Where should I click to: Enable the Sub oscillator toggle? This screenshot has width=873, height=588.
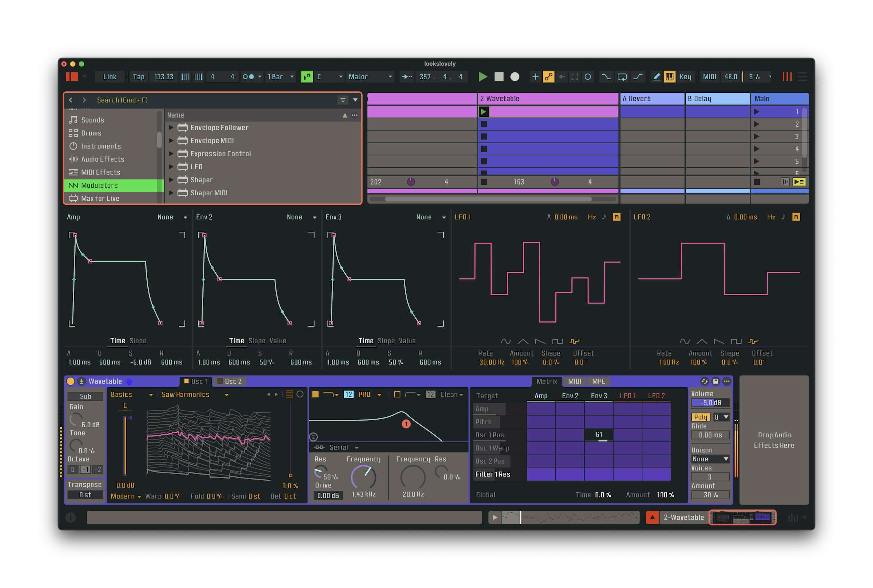(85, 396)
